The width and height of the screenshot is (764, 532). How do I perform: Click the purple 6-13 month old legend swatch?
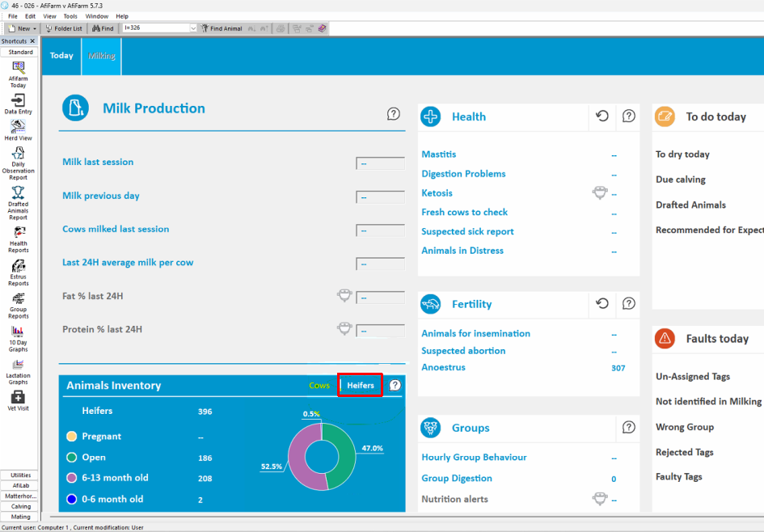click(x=72, y=478)
